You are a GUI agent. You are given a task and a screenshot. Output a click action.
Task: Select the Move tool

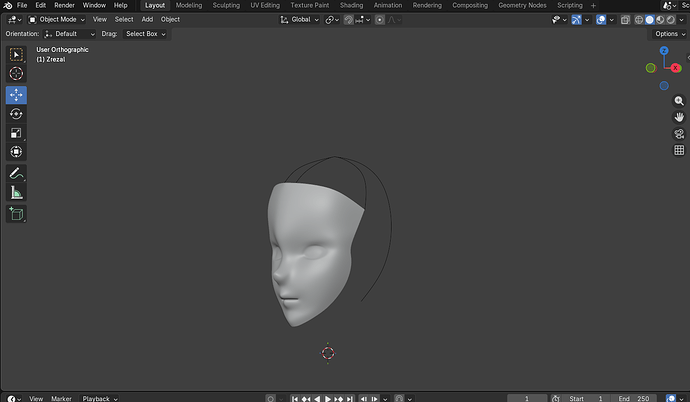click(16, 95)
